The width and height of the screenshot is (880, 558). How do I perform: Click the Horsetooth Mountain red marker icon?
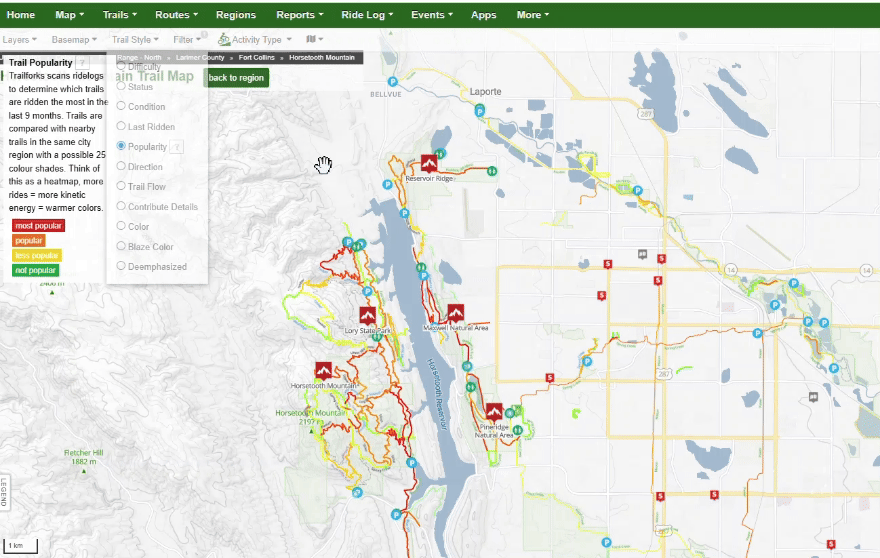323,371
